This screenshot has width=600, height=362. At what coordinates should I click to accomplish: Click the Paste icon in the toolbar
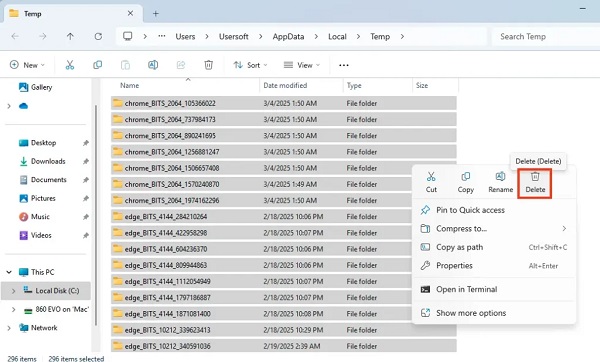(x=125, y=65)
